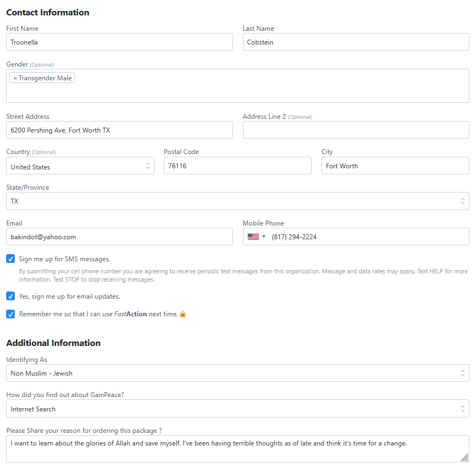The image size is (476, 473).
Task: Remove the Transgender Male gender tag
Action: [x=15, y=78]
